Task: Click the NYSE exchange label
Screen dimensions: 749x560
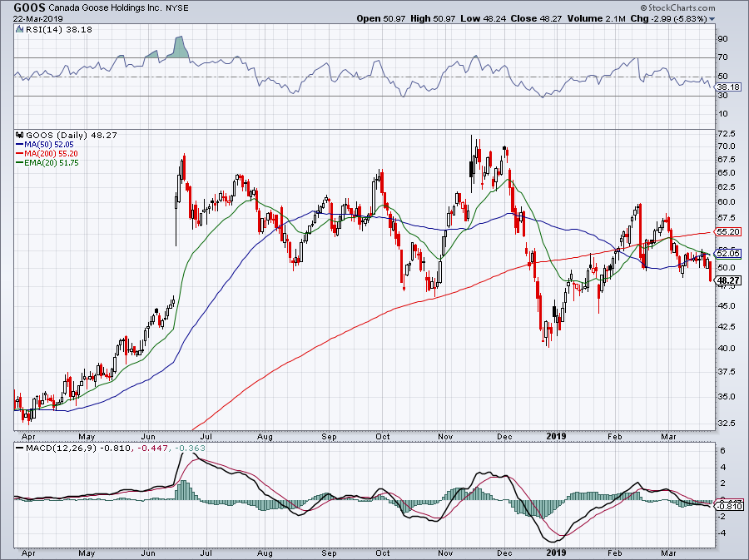Action: pos(178,8)
